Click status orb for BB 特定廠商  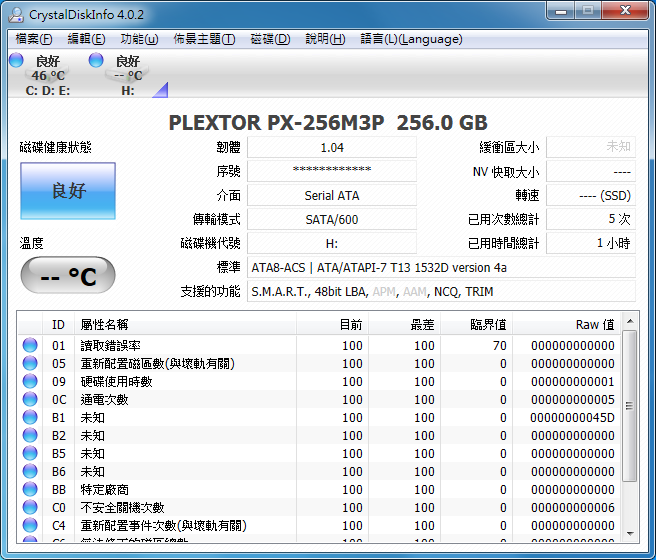pyautogui.click(x=30, y=490)
